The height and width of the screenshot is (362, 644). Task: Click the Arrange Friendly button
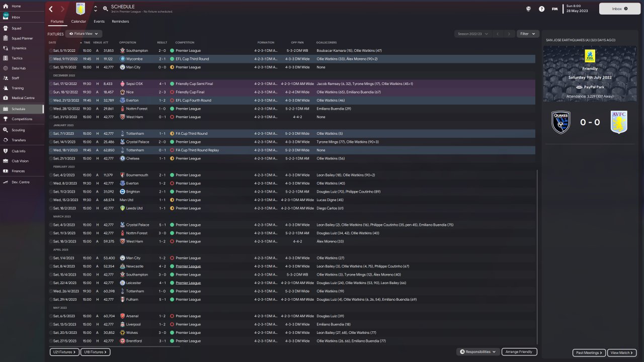[x=519, y=352]
